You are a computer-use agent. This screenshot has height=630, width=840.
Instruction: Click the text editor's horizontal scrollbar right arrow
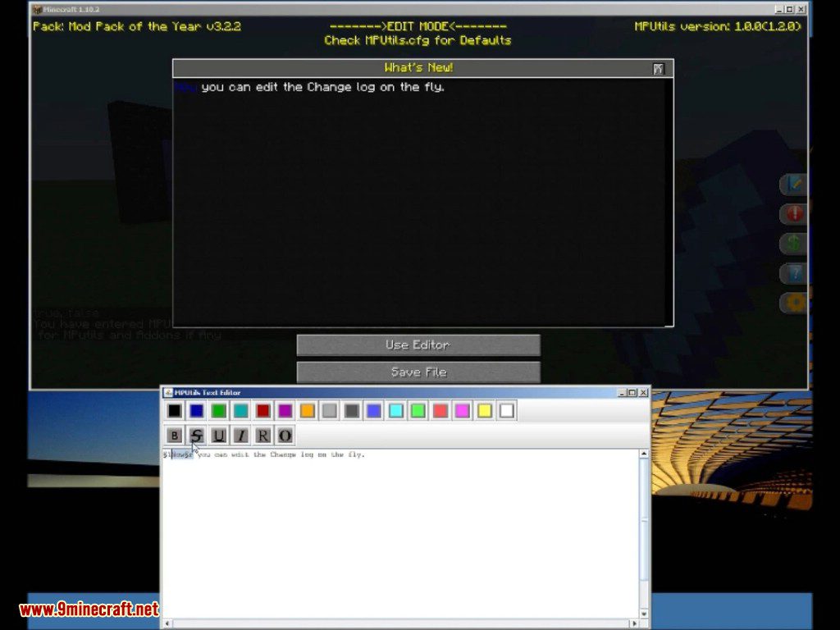pos(634,623)
